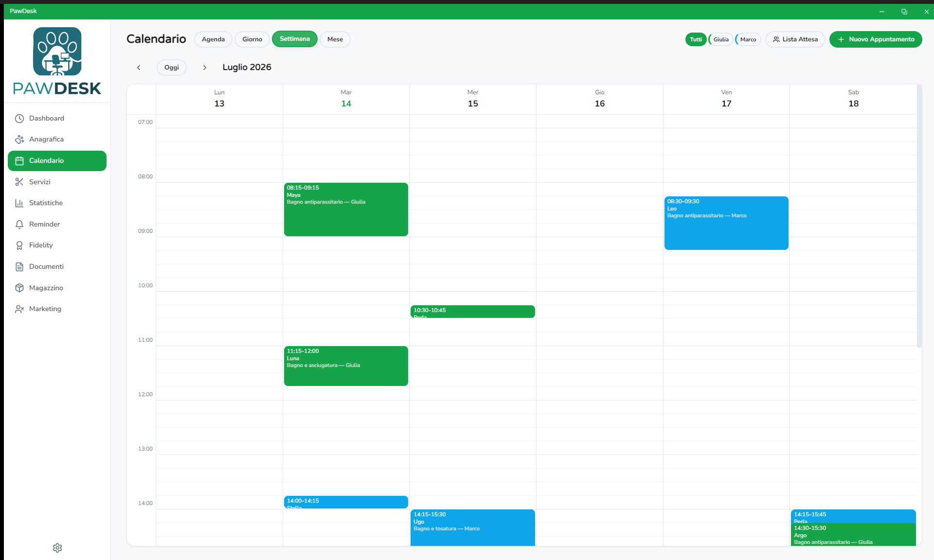Switch to Mese view
The height and width of the screenshot is (560, 934).
point(335,39)
